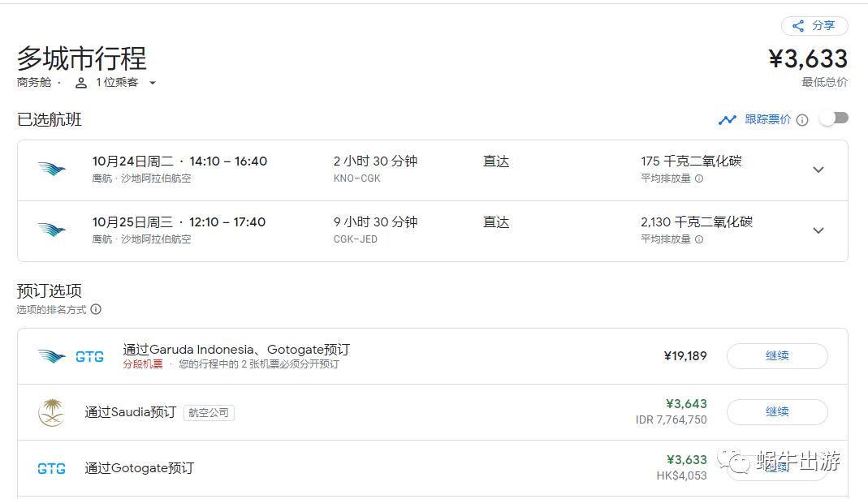
Task: Enable the 跟踪票价 price tracking toggle
Action: (833, 118)
